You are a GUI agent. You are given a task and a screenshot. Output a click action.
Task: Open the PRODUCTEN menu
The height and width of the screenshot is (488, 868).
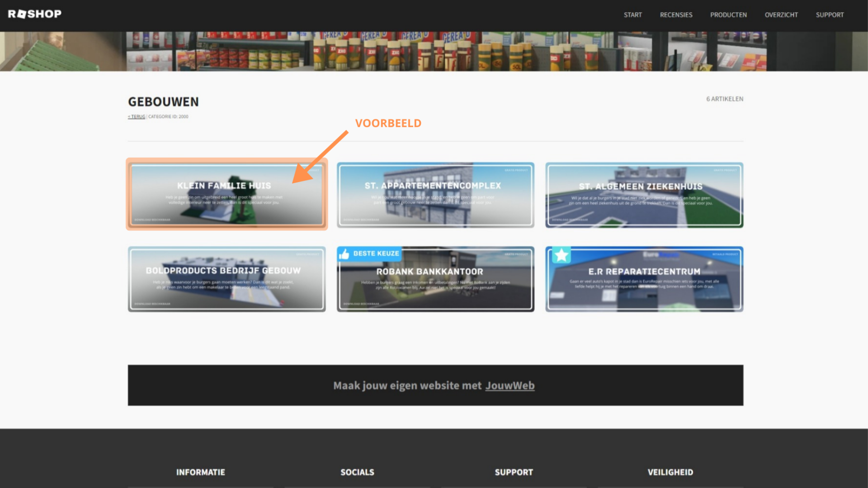tap(728, 15)
